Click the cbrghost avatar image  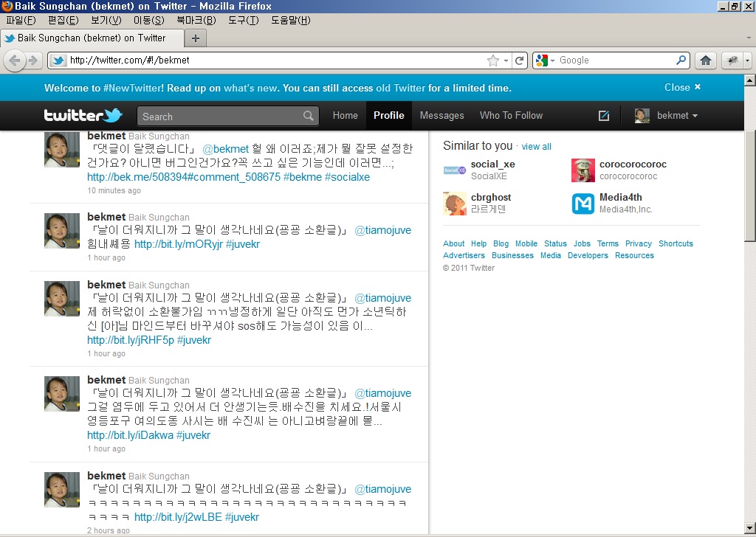pos(455,204)
